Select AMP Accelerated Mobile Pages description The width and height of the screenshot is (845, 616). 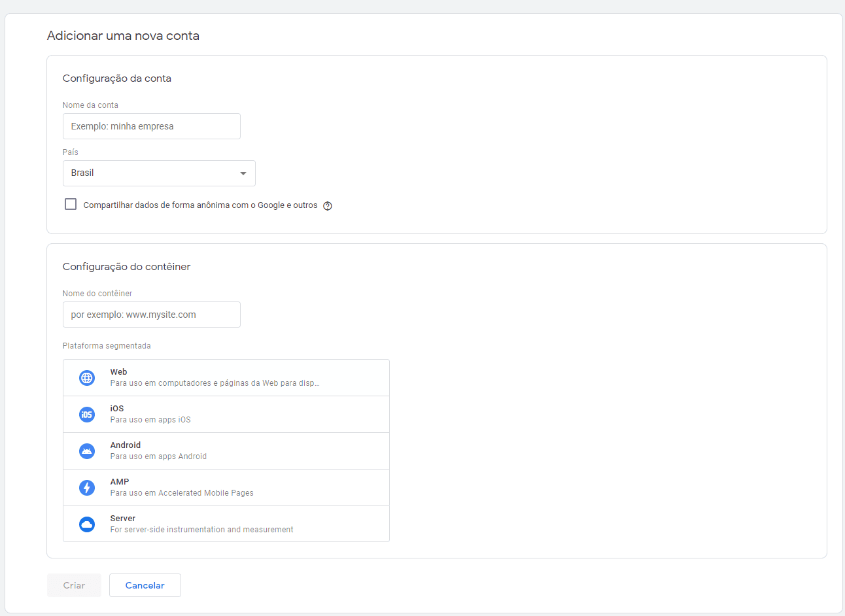[x=182, y=493]
